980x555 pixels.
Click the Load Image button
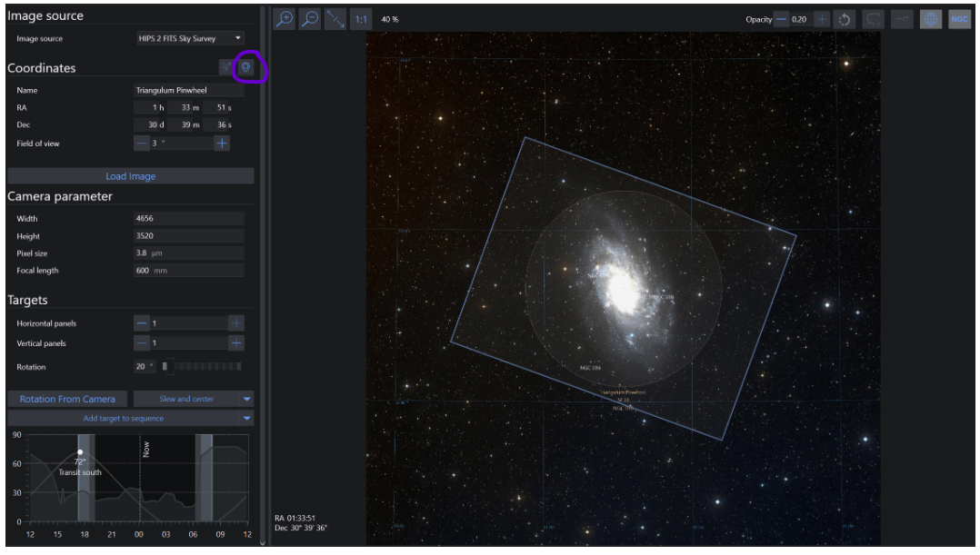pos(131,176)
